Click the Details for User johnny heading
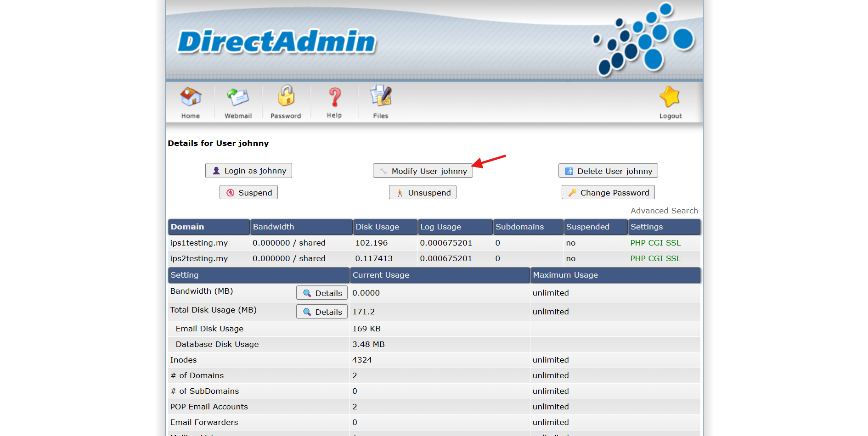Screen dimensions: 868x436 click(218, 143)
